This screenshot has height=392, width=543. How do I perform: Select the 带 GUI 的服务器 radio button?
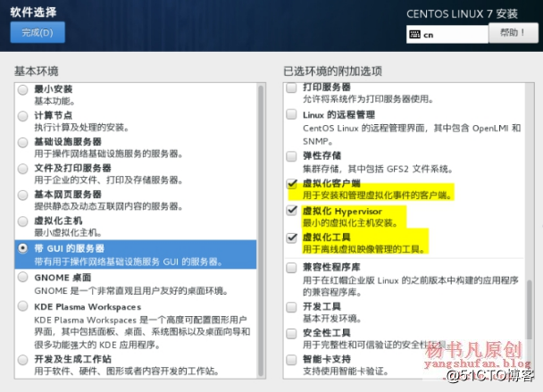pyautogui.click(x=23, y=248)
